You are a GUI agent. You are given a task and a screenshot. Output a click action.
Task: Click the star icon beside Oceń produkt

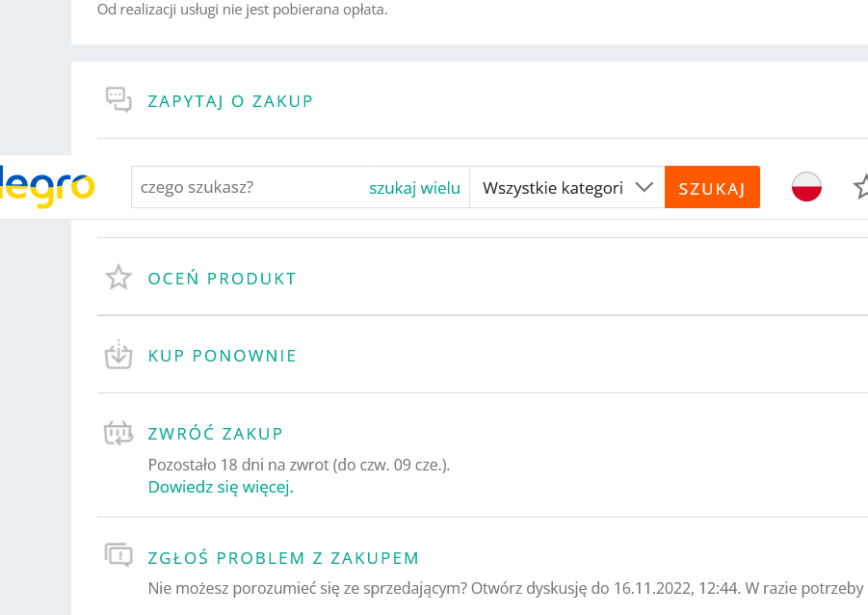tap(118, 279)
